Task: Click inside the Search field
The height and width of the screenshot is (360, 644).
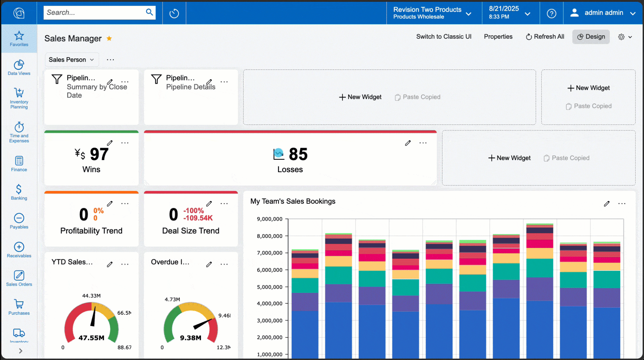Action: (97, 12)
